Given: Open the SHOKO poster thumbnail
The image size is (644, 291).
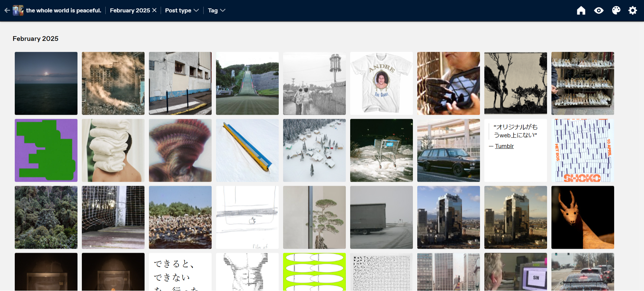Looking at the screenshot, I should click(x=583, y=151).
